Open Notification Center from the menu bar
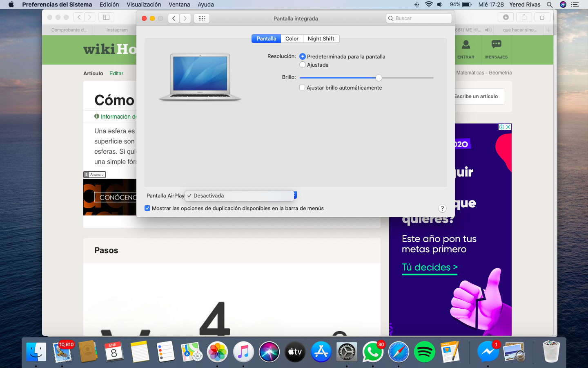588x368 pixels. (575, 4)
